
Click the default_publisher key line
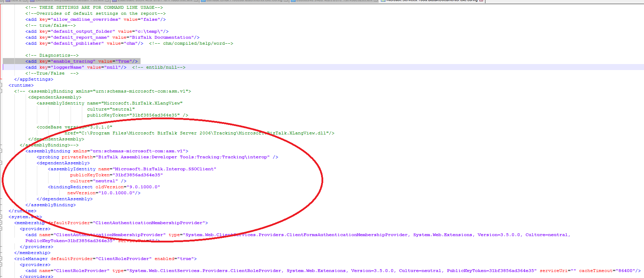pos(84,43)
